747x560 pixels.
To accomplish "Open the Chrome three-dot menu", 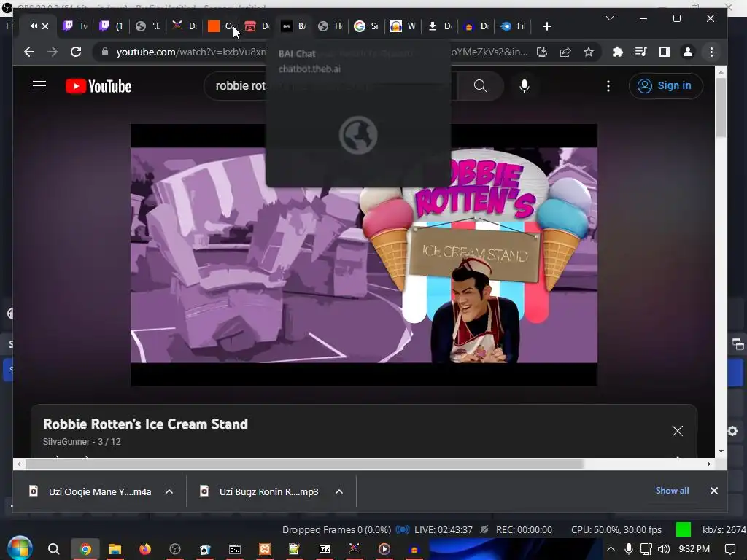I will (711, 52).
